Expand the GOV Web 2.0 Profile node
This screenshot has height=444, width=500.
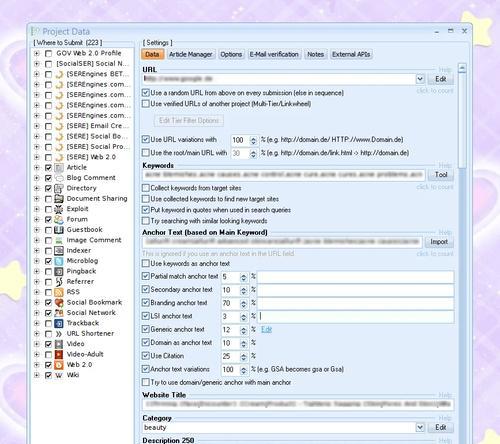(x=37, y=53)
